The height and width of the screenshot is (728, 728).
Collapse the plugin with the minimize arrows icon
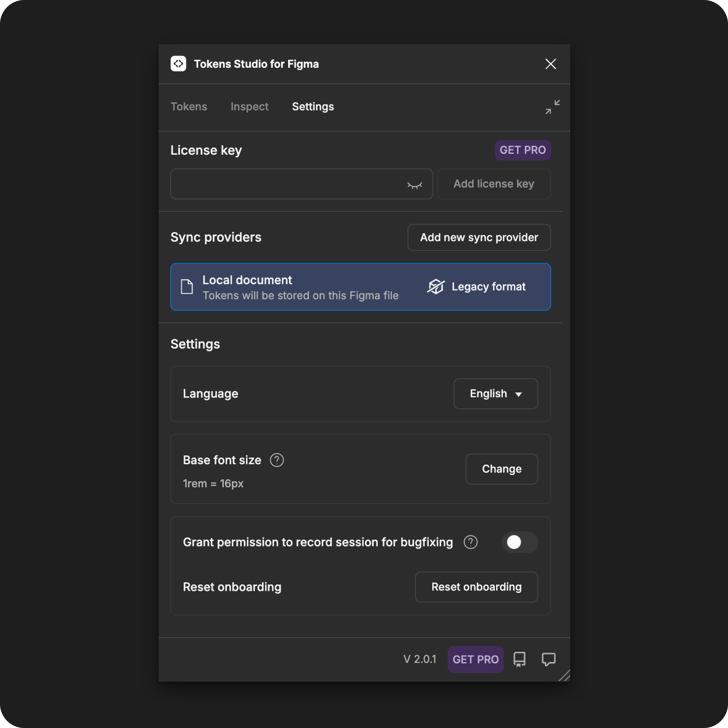(552, 107)
